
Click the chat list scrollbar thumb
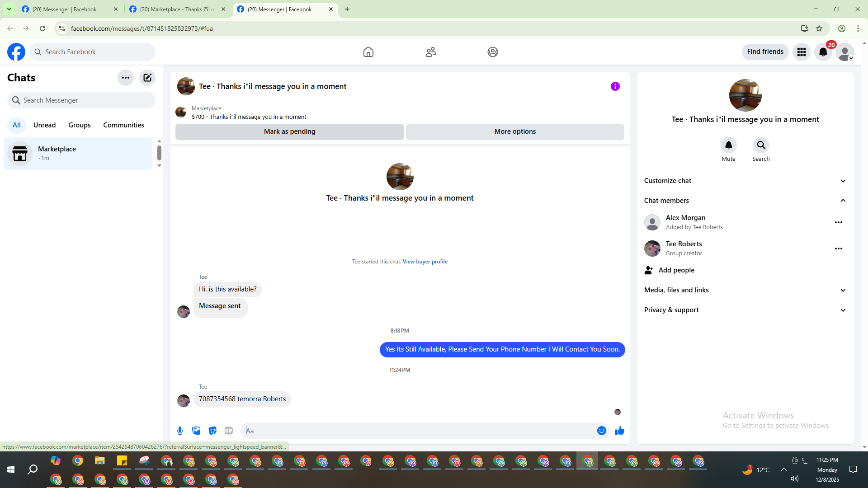pyautogui.click(x=159, y=153)
